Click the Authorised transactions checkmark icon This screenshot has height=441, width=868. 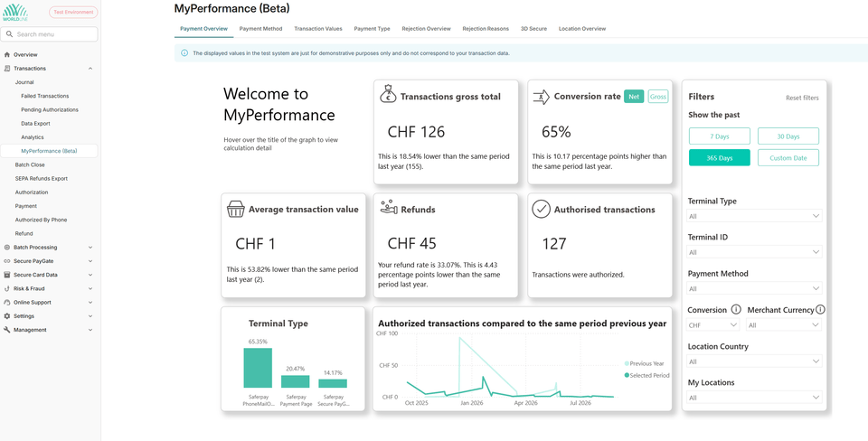[x=541, y=209]
